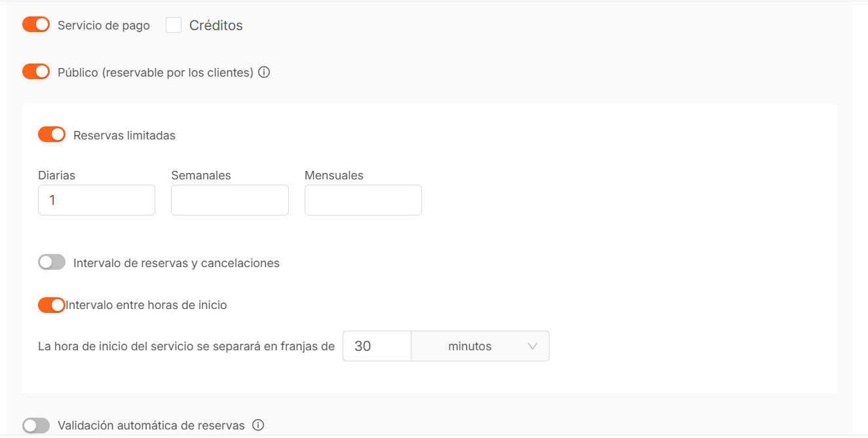Click the Reservas limitadas label text
The width and height of the screenshot is (868, 438).
point(124,136)
